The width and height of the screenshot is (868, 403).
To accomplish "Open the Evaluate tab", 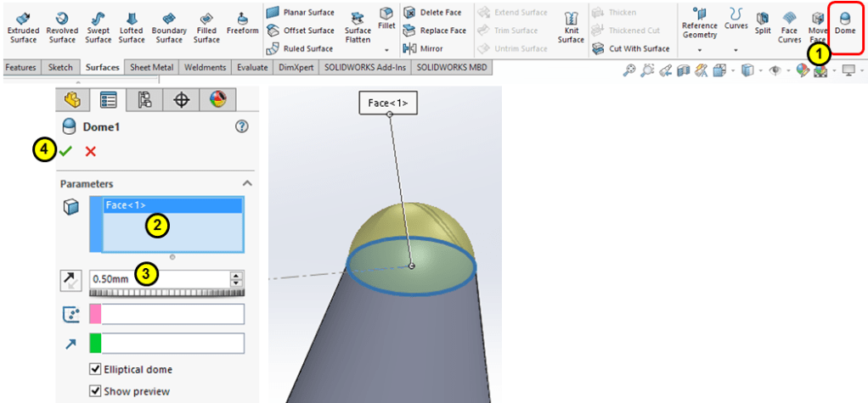I will [252, 68].
